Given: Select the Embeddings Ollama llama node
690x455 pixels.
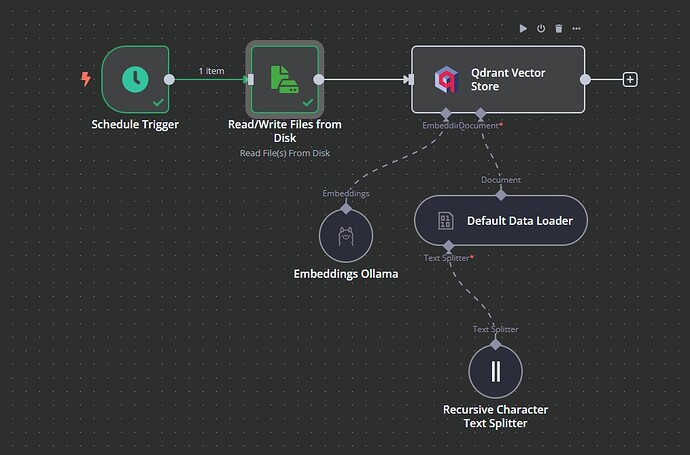Looking at the screenshot, I should click(346, 235).
